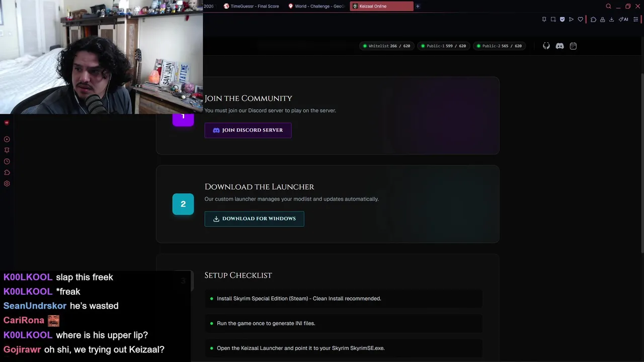This screenshot has height=362, width=644.
Task: Open the downloads toolbar icon
Action: (x=611, y=20)
